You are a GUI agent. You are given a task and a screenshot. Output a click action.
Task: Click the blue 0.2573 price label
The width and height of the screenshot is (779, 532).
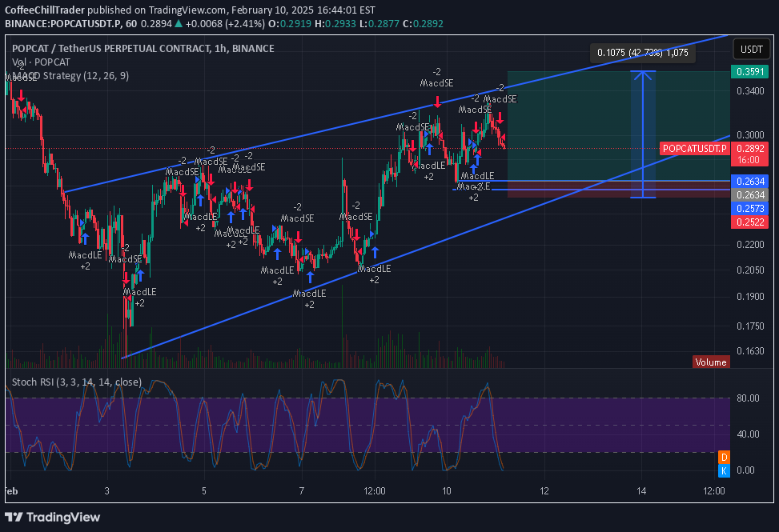coord(749,209)
